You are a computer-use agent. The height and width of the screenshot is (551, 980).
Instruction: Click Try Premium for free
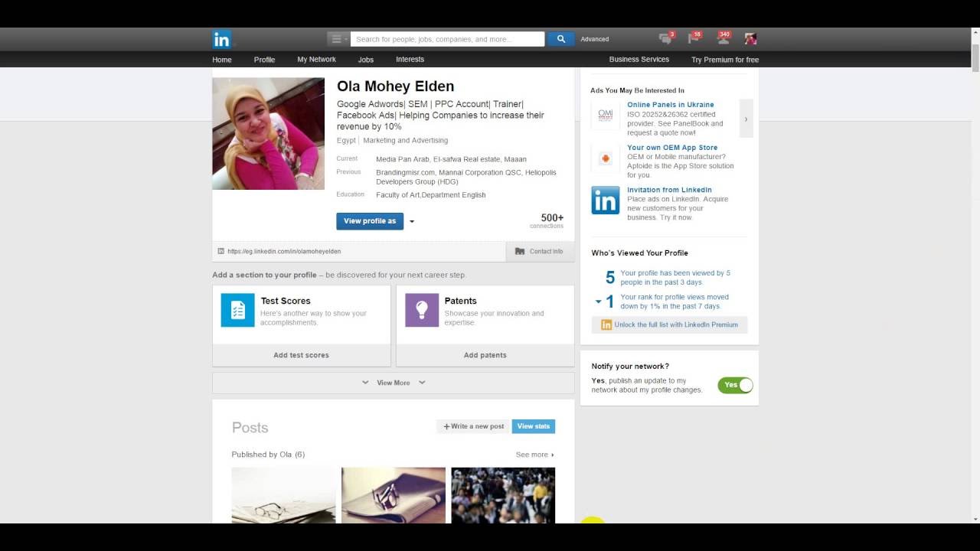[x=725, y=60]
